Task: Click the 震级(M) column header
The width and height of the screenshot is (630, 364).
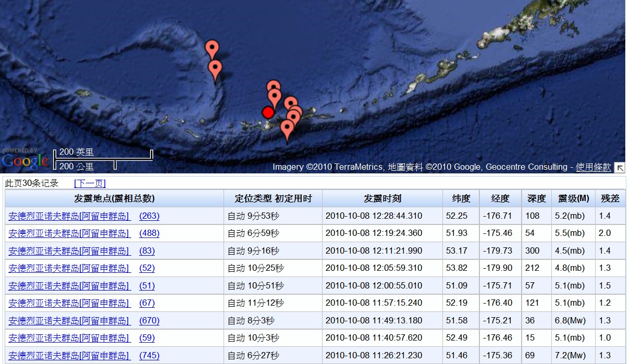Action: tap(573, 198)
